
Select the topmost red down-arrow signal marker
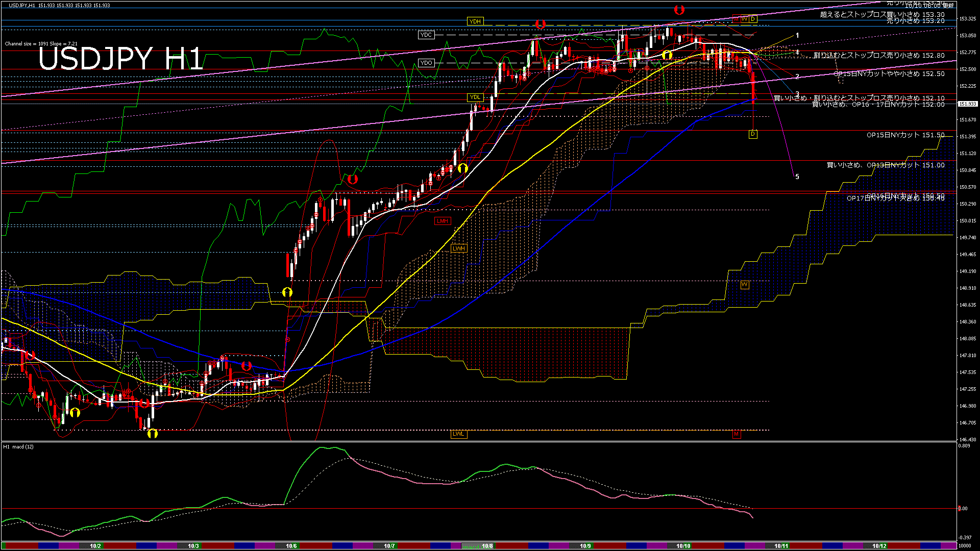(679, 10)
